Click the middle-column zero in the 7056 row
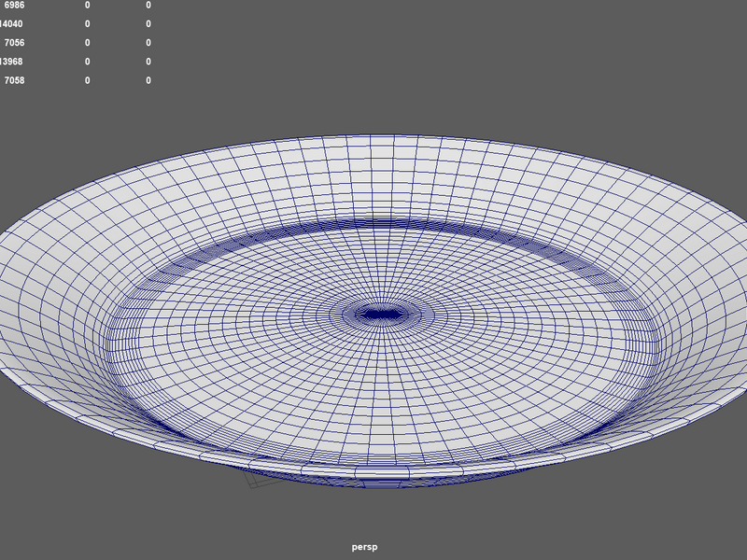 pos(87,43)
